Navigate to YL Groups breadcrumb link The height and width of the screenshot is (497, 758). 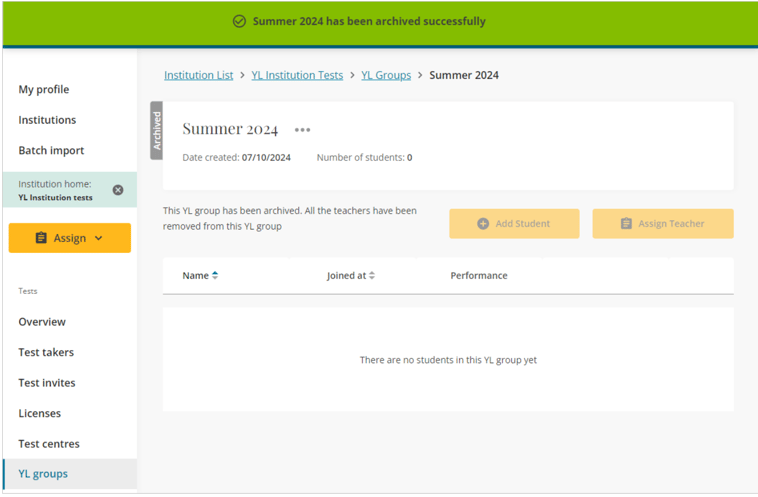pos(386,75)
